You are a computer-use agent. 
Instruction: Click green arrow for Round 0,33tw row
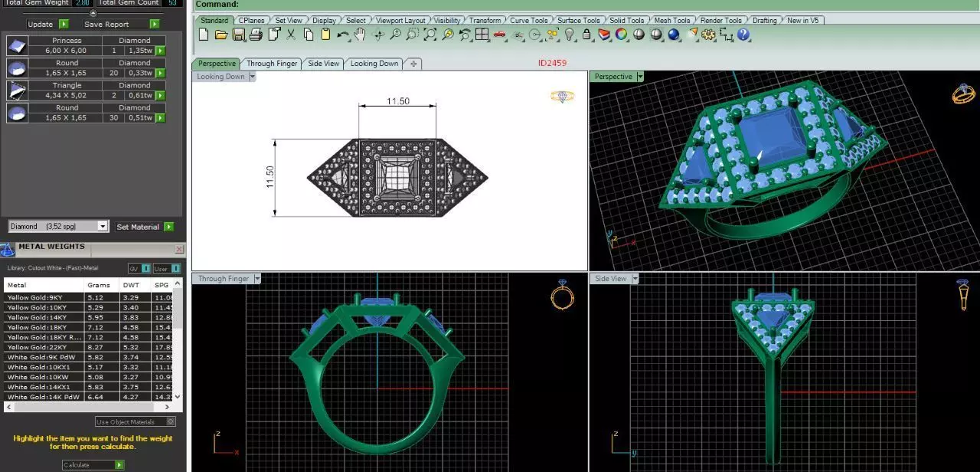click(160, 73)
